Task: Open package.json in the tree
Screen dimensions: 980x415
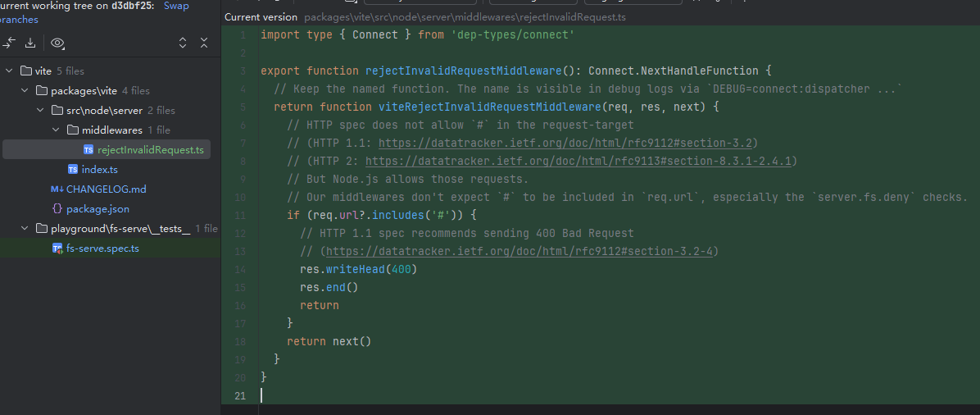Action: point(98,208)
